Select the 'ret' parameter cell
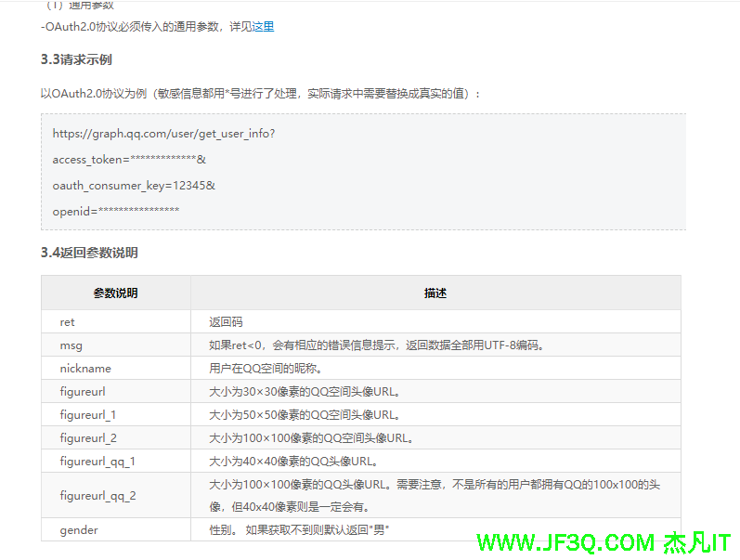Viewport: 740px width, 560px height. pos(68,322)
